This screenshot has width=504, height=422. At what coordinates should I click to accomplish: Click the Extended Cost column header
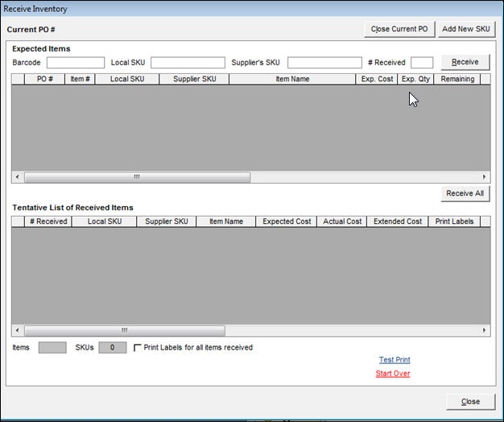[398, 221]
